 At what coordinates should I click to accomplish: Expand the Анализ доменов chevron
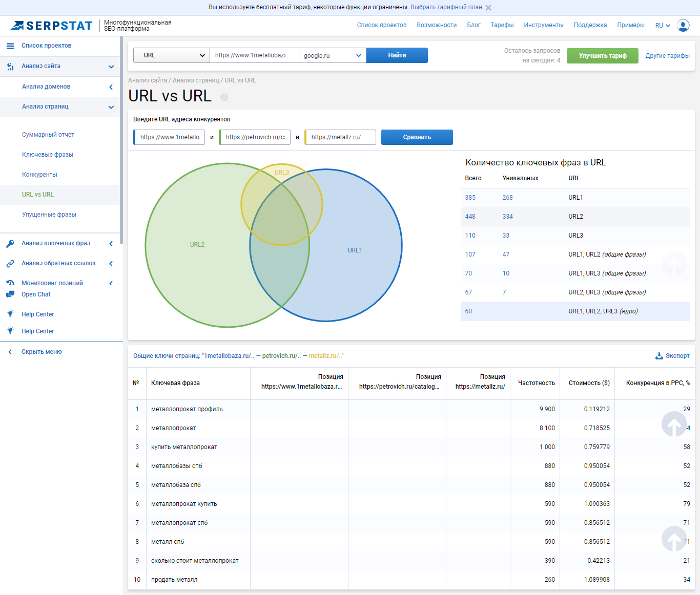pos(111,87)
